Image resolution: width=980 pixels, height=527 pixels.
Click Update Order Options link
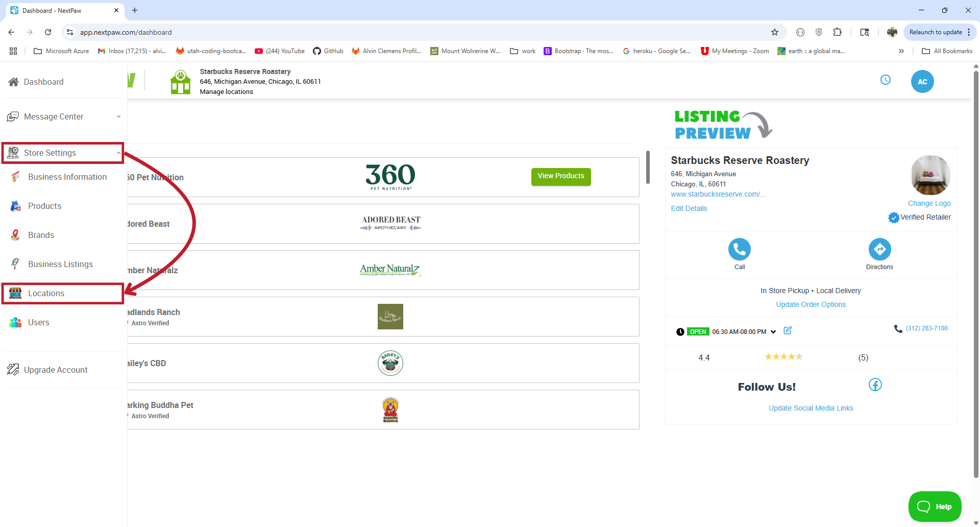pyautogui.click(x=811, y=304)
